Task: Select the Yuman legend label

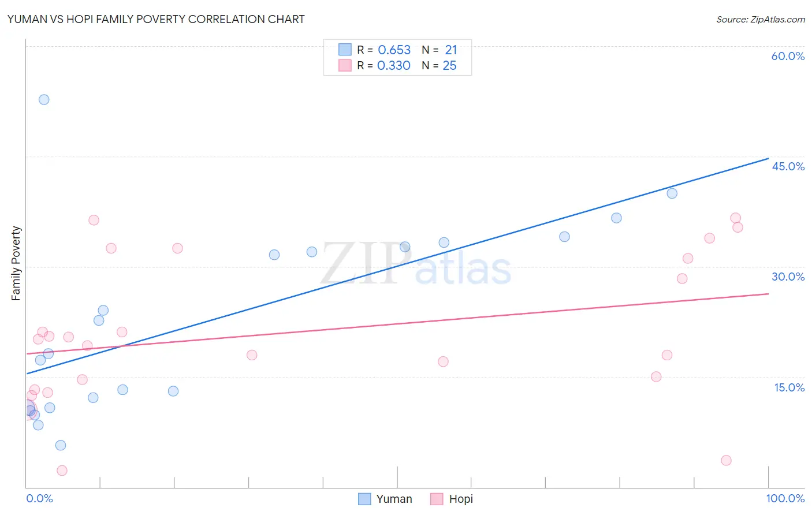Action: coord(394,499)
